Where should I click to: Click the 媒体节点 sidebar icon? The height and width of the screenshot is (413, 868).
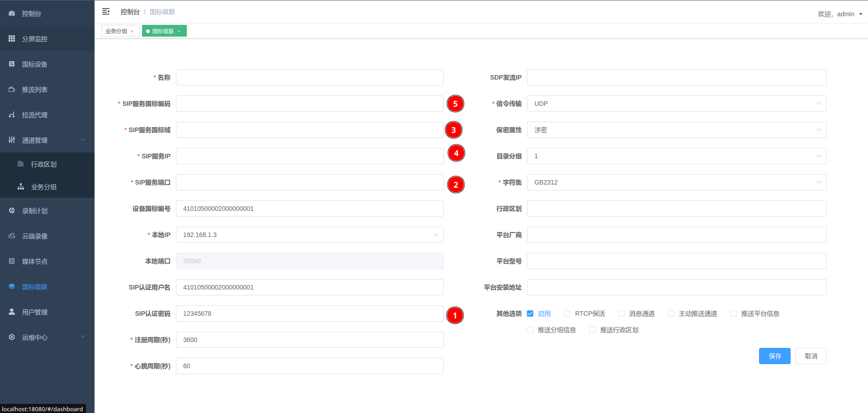click(x=12, y=261)
